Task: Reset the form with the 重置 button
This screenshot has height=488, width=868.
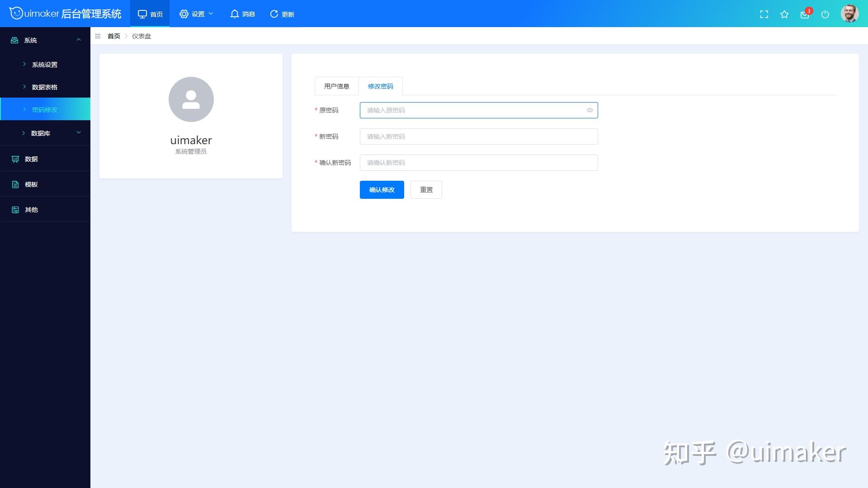Action: 425,189
